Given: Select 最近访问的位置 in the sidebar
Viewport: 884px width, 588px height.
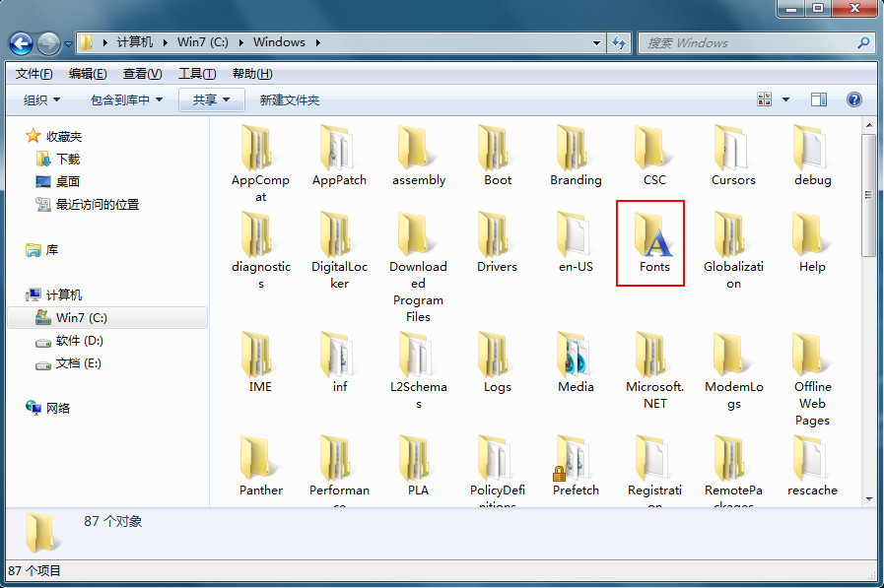Looking at the screenshot, I should click(88, 205).
